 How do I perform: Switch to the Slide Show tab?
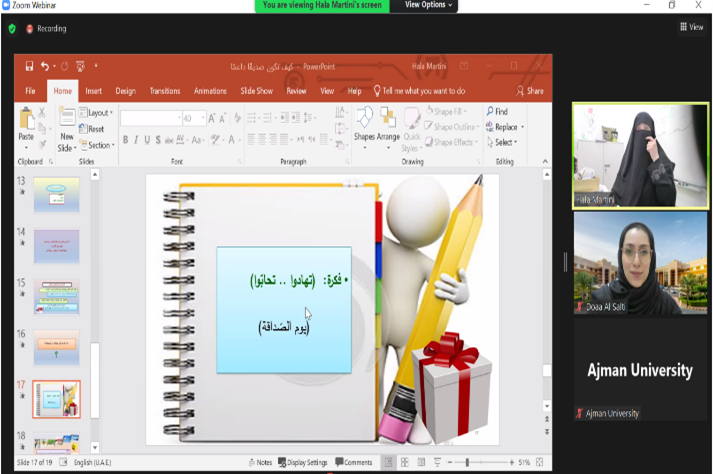click(257, 91)
